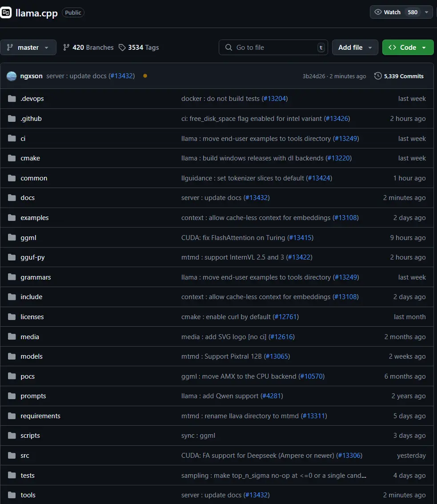Click the branch icon for 420 Branches
This screenshot has width=437, height=504.
click(67, 48)
